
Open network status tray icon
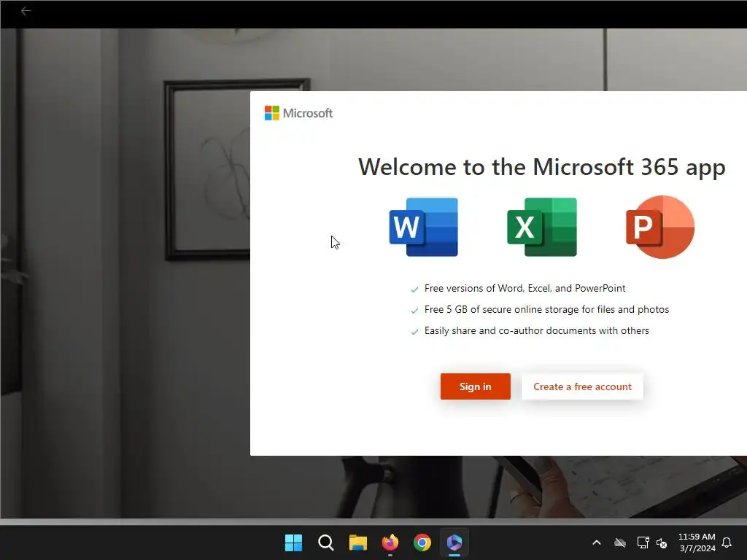643,542
